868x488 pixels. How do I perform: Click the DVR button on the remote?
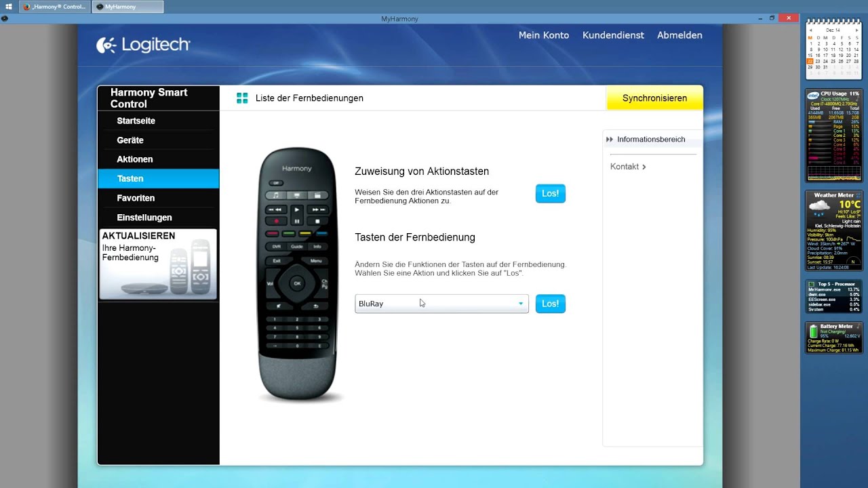tap(276, 247)
